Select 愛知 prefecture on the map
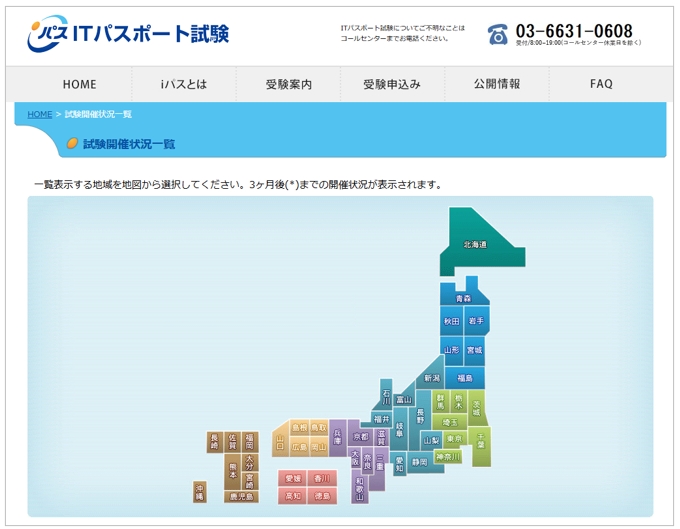Image resolution: width=680 pixels, height=529 pixels. [399, 464]
